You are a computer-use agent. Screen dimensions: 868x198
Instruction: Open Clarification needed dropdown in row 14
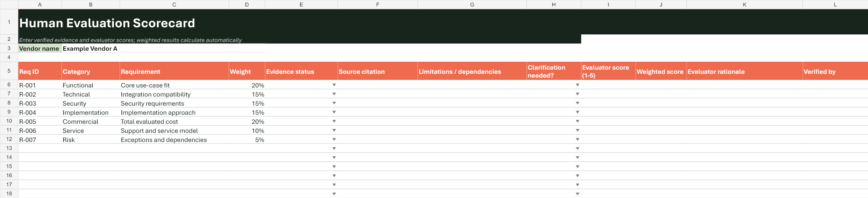point(577,157)
